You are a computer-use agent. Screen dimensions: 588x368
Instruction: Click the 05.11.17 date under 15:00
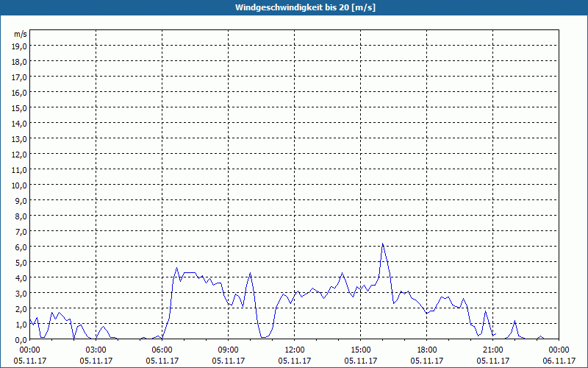pos(360,361)
